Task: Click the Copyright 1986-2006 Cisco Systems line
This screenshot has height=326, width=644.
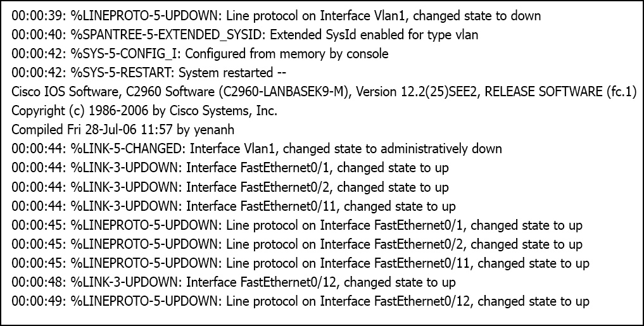Action: (144, 111)
